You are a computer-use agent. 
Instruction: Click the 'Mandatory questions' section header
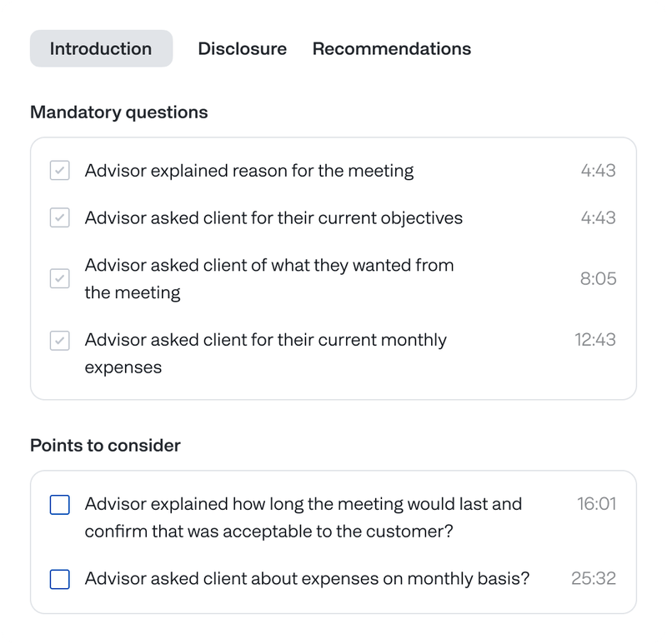click(x=117, y=112)
